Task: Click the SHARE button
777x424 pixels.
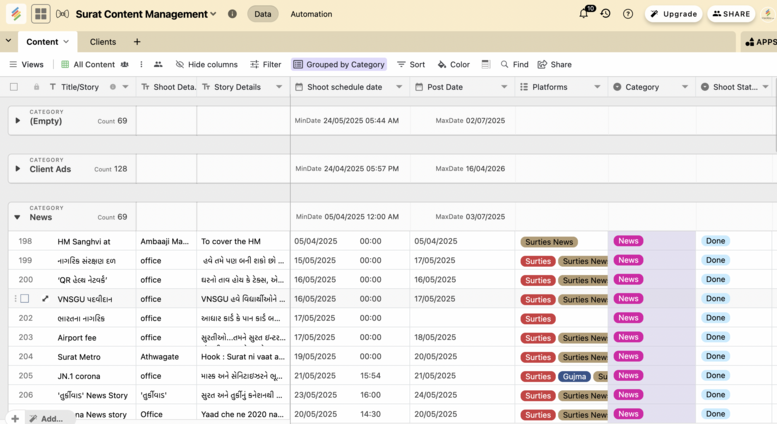Action: click(731, 14)
